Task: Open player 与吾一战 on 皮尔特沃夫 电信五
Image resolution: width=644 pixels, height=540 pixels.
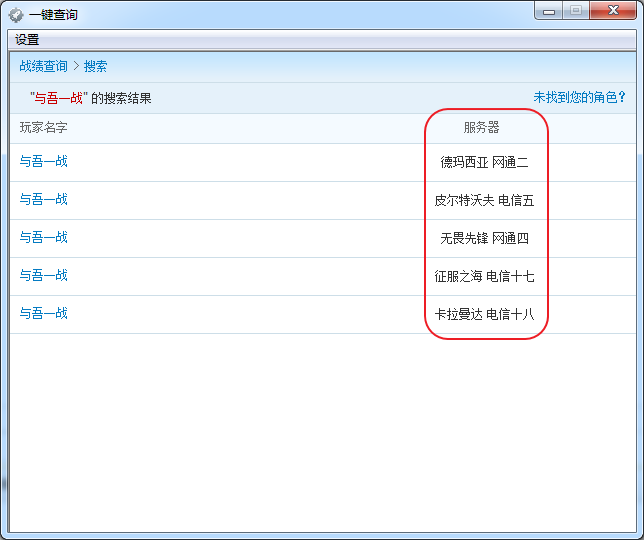Action: point(44,200)
